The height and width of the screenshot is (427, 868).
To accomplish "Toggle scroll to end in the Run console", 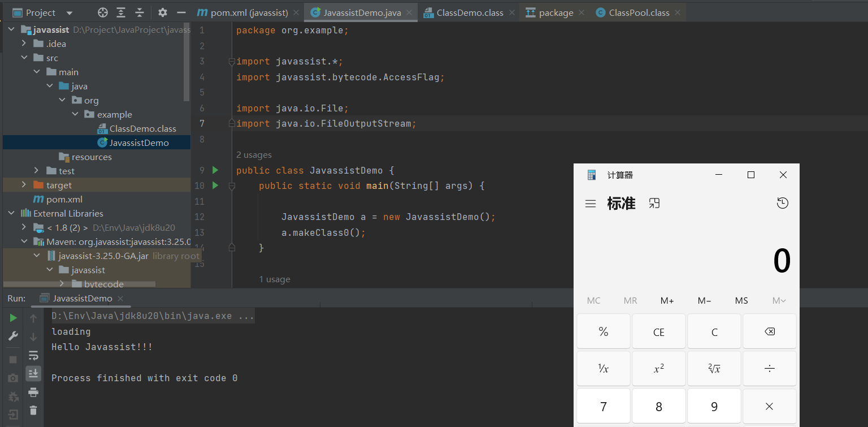I will click(x=33, y=373).
